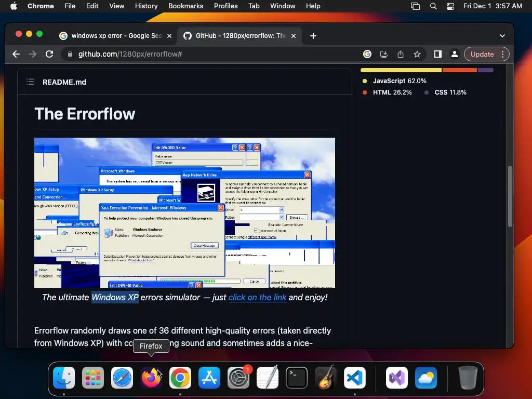Open the Bookmarks menu
Image resolution: width=532 pixels, height=399 pixels.
185,6
